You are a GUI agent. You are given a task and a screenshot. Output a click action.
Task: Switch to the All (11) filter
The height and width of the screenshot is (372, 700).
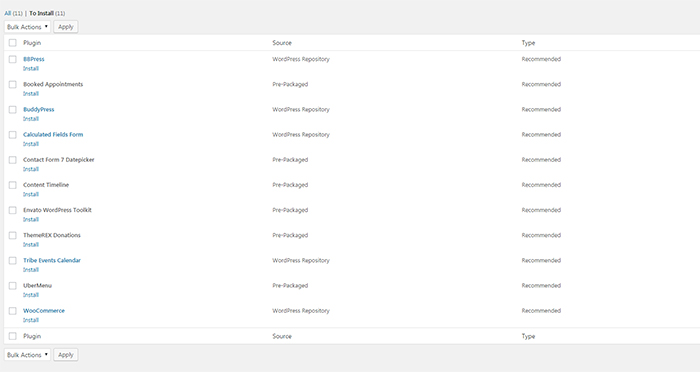point(13,13)
